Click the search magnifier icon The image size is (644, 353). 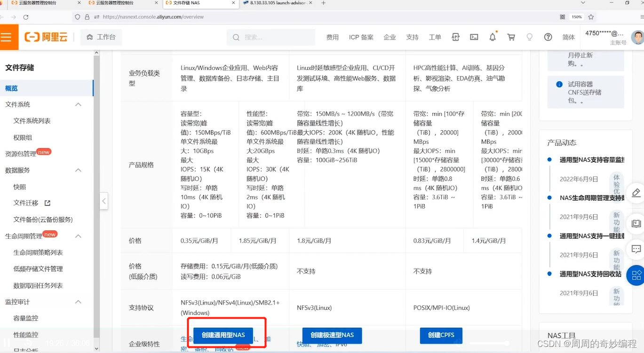point(236,37)
